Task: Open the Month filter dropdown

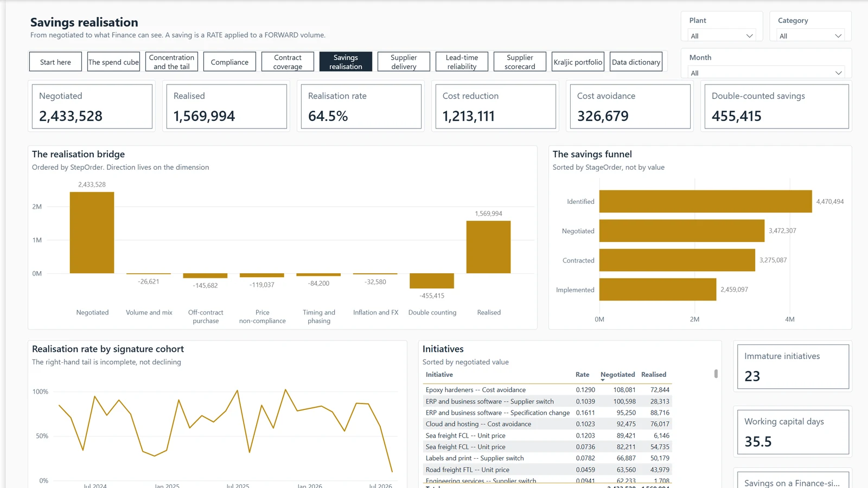Action: [765, 73]
